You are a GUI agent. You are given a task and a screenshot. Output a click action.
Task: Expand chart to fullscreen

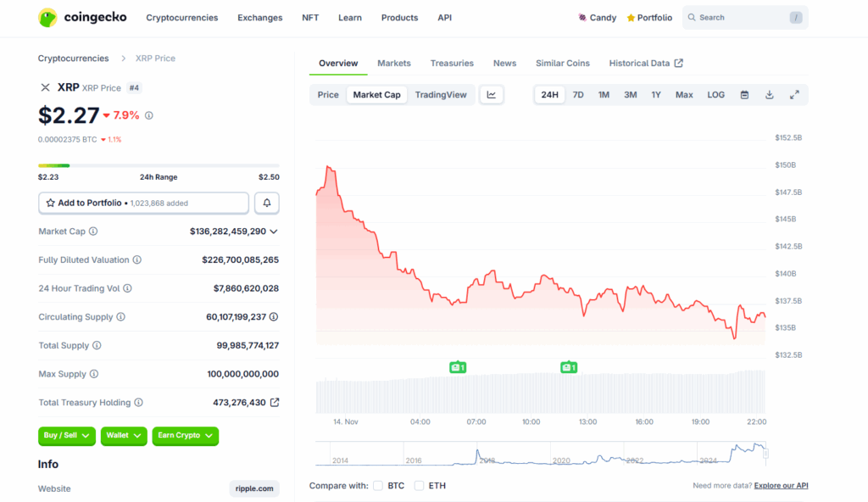(x=794, y=95)
